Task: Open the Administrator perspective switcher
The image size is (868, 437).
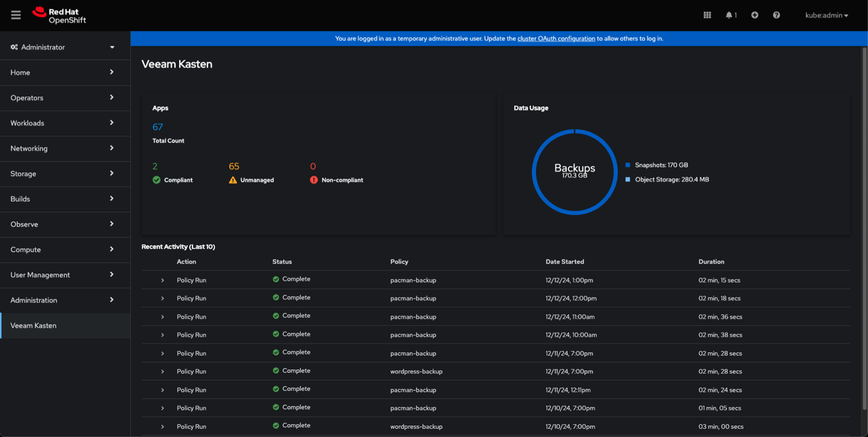Action: point(65,47)
